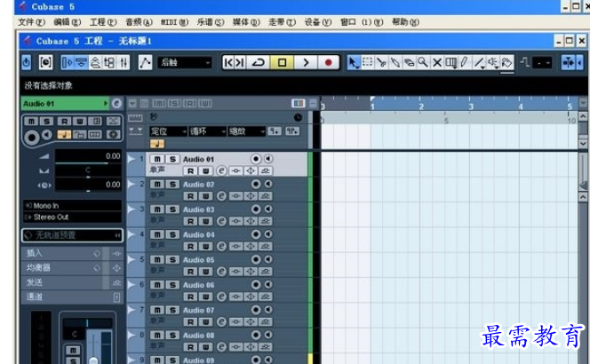
Task: Toggle Constrain Delay Compensation toolbar icon
Action: pyautogui.click(x=45, y=62)
